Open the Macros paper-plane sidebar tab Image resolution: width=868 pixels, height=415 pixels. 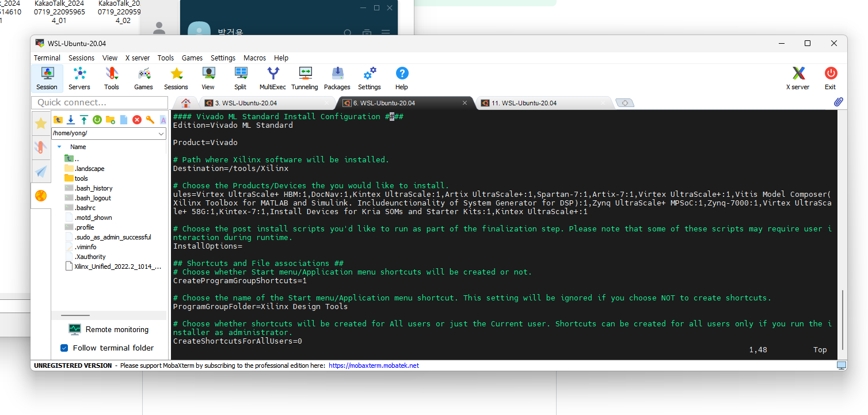pos(41,172)
